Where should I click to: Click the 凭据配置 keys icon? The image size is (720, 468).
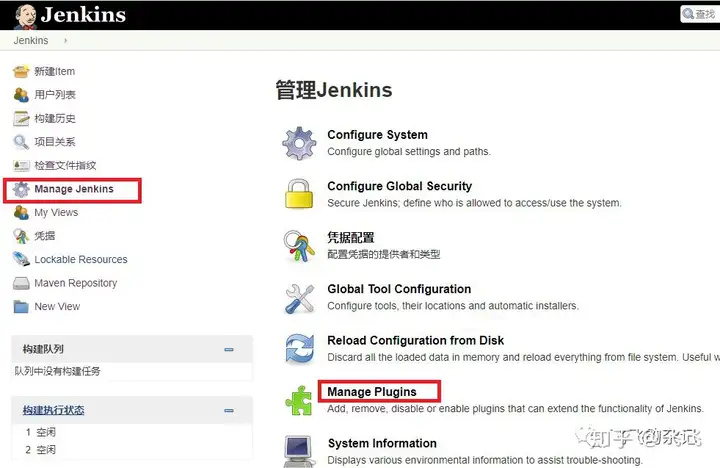pyautogui.click(x=299, y=246)
